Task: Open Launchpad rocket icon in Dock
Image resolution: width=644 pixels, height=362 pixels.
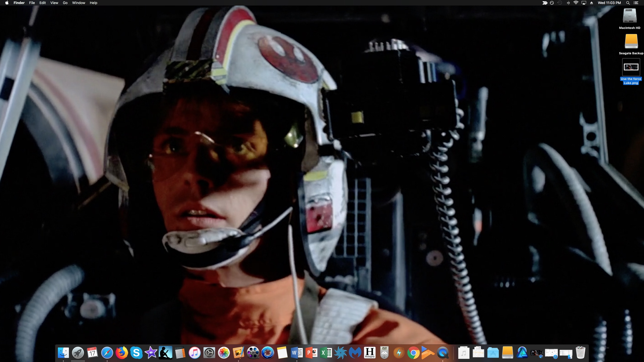Action: 78,353
